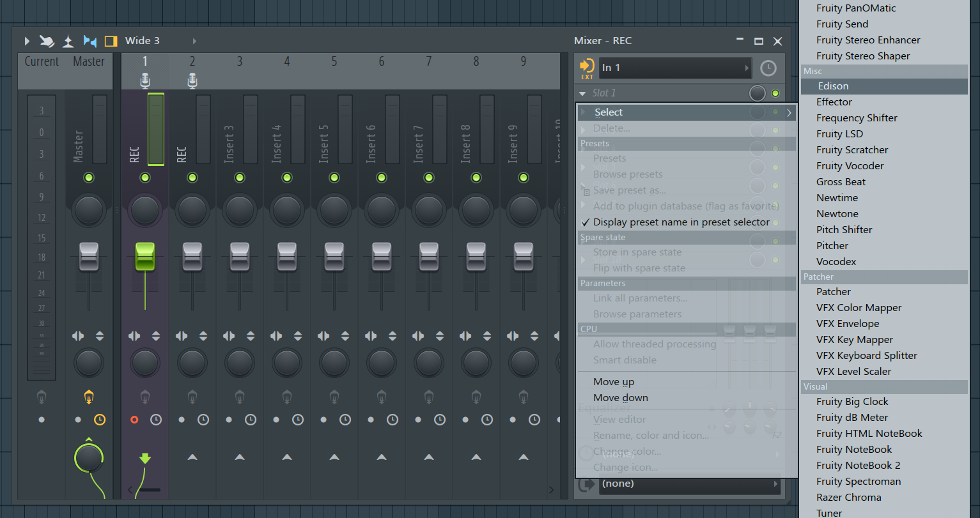
Task: Click the Slot 1 mix level knob
Action: coord(758,93)
